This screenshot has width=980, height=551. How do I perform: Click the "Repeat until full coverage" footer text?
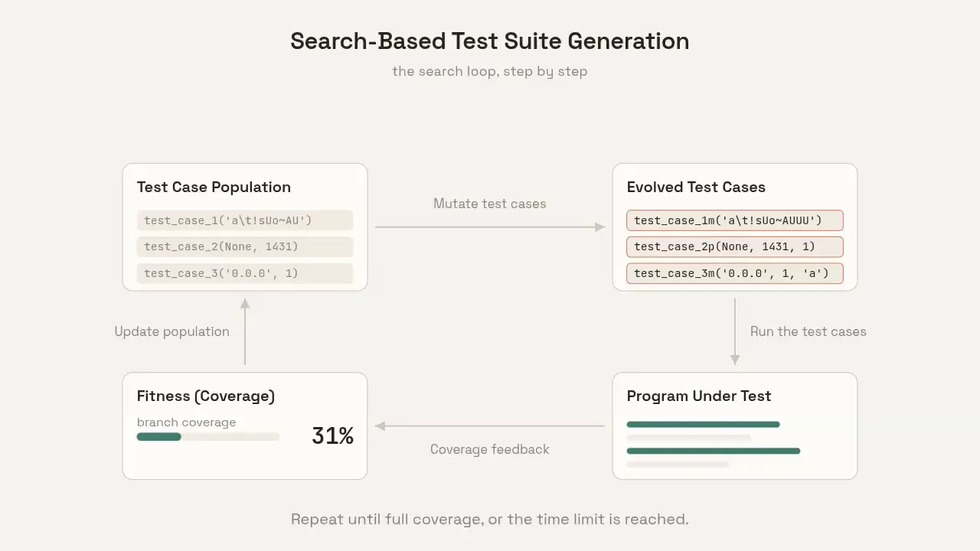tap(490, 519)
